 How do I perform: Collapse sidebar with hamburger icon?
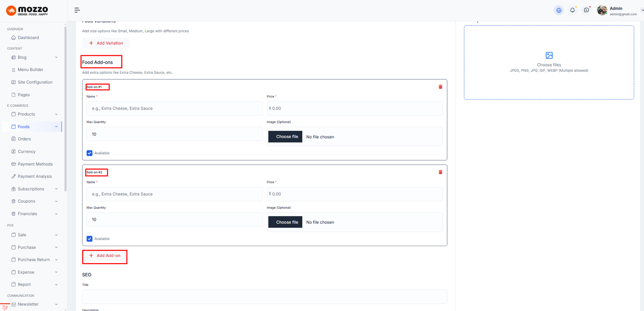point(77,10)
